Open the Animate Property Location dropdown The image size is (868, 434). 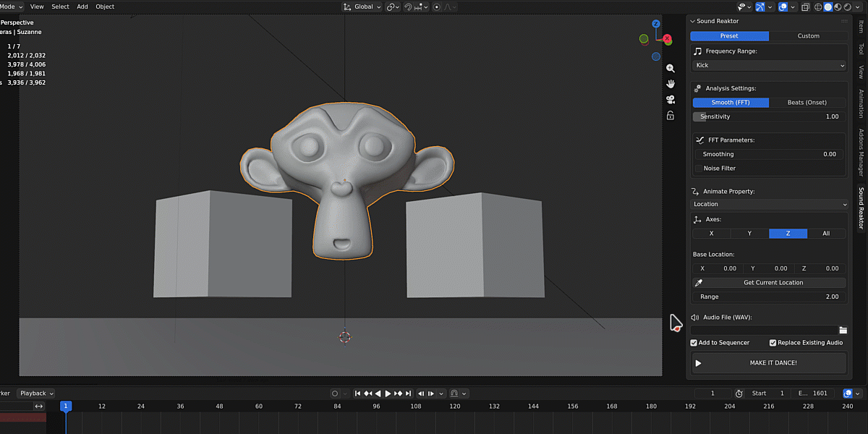(769, 204)
